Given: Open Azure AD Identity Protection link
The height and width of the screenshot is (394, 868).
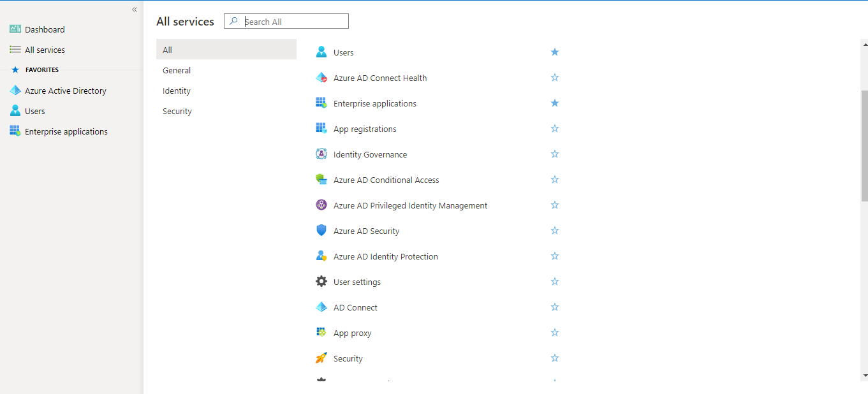Looking at the screenshot, I should [386, 256].
